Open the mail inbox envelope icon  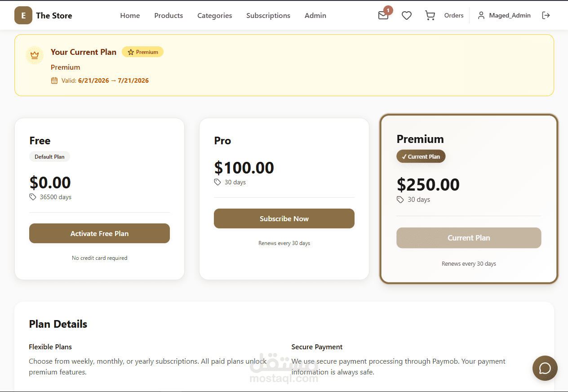[383, 16]
